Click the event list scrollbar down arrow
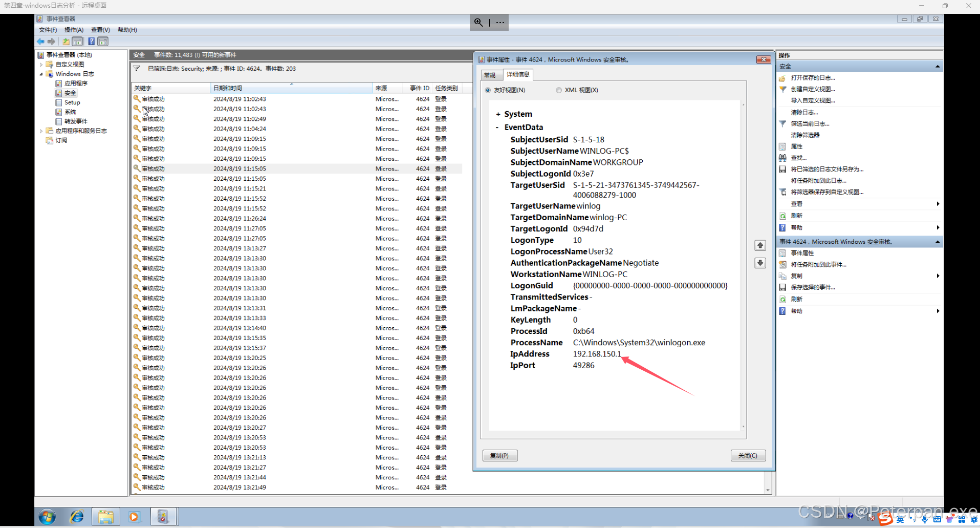Image resolution: width=980 pixels, height=528 pixels. click(x=768, y=491)
